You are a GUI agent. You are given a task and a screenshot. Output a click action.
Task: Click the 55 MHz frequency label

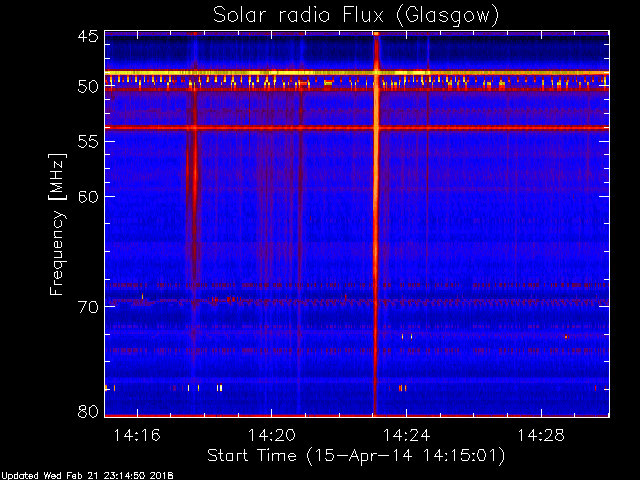click(x=88, y=142)
